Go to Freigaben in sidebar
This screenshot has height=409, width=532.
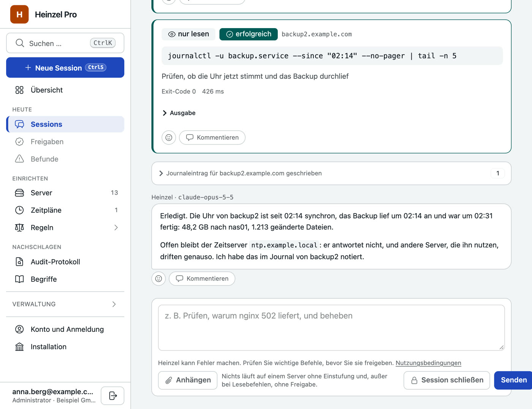point(65,142)
